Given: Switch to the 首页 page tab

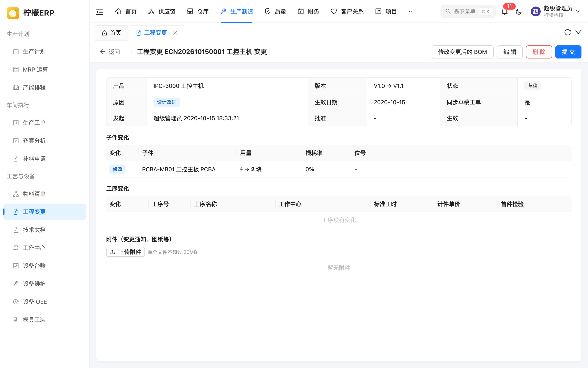Looking at the screenshot, I should point(111,33).
